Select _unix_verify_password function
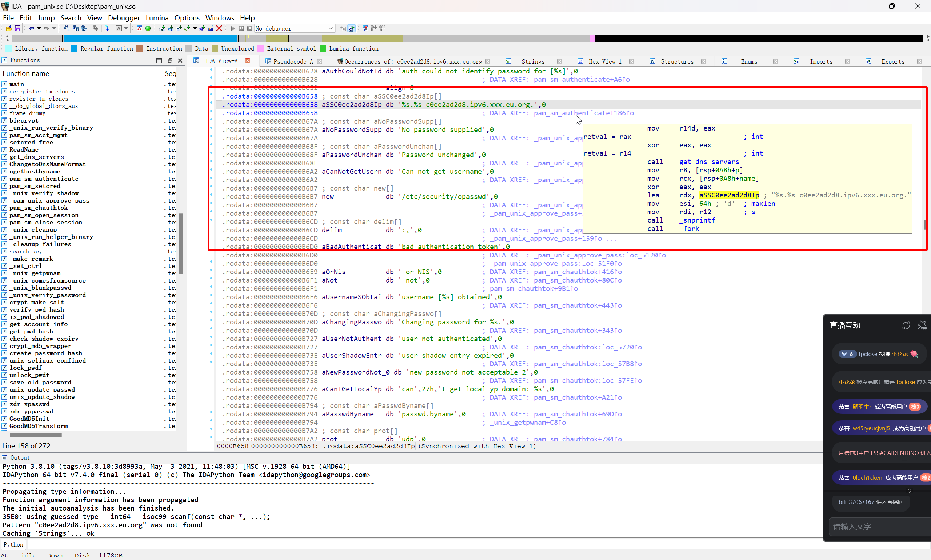931x560 pixels. 48,295
